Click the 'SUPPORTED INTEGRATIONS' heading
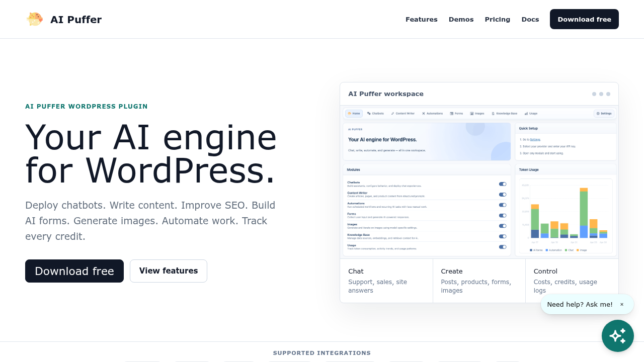 [322, 353]
